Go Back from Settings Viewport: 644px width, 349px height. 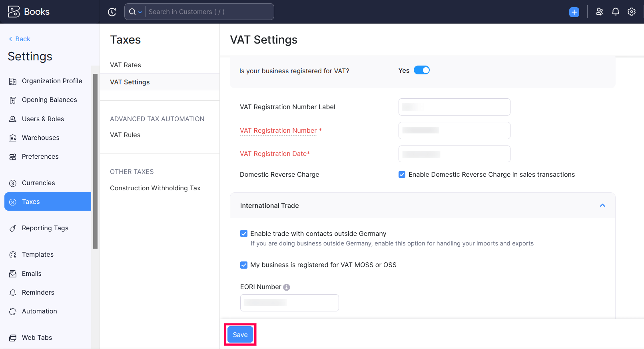[20, 39]
